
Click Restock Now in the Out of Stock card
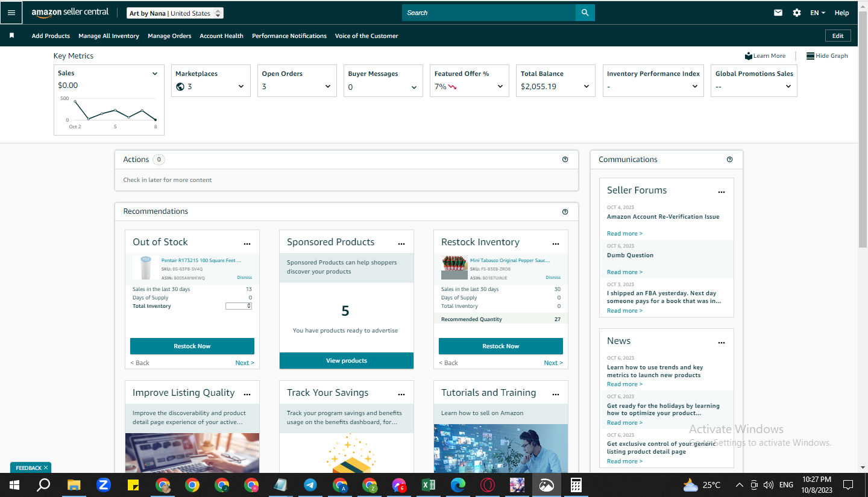coord(192,346)
